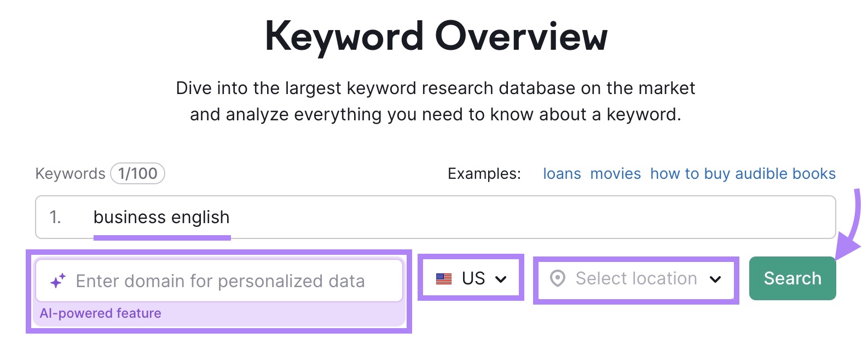Image resolution: width=868 pixels, height=350 pixels.
Task: Click the US flag icon
Action: pyautogui.click(x=444, y=278)
